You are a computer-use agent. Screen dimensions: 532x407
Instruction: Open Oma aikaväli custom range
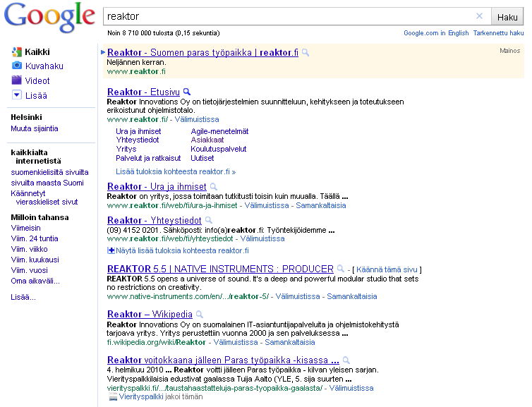coord(35,281)
